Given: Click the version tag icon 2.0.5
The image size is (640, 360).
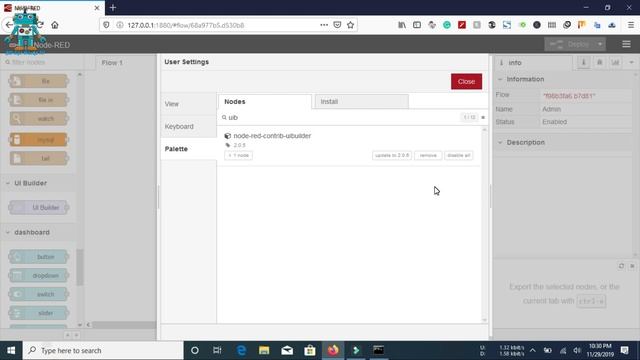Looking at the screenshot, I should point(228,145).
